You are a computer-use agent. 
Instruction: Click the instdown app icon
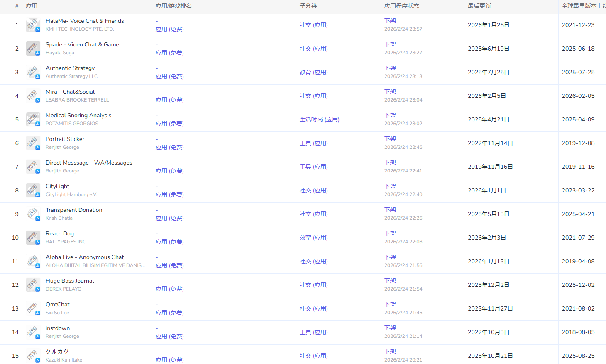click(x=33, y=332)
